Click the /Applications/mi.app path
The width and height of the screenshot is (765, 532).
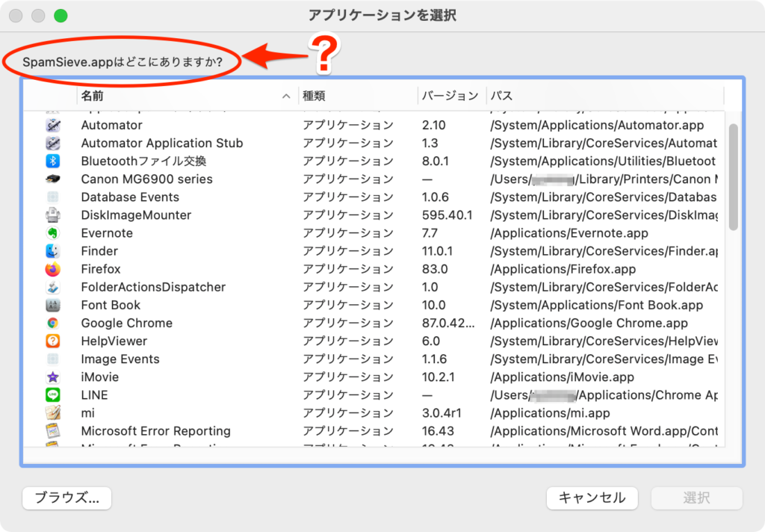[551, 413]
